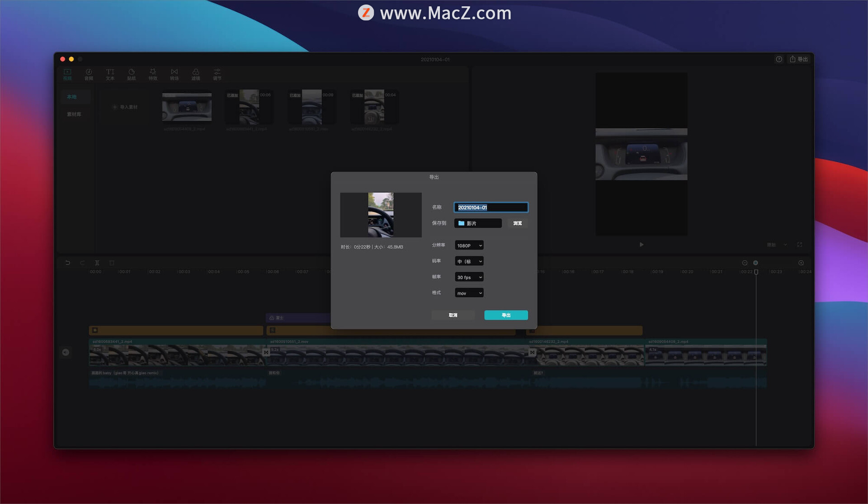Click the split tool in timeline toolbar

tap(97, 263)
